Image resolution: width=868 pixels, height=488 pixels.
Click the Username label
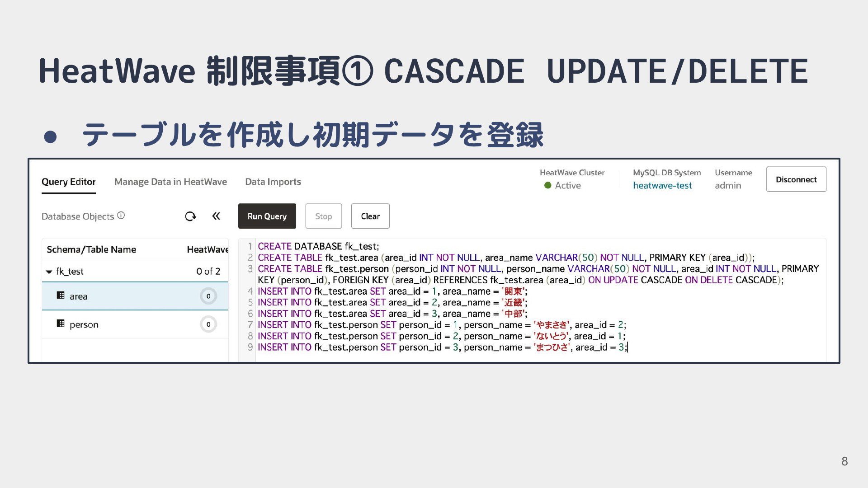pos(733,173)
